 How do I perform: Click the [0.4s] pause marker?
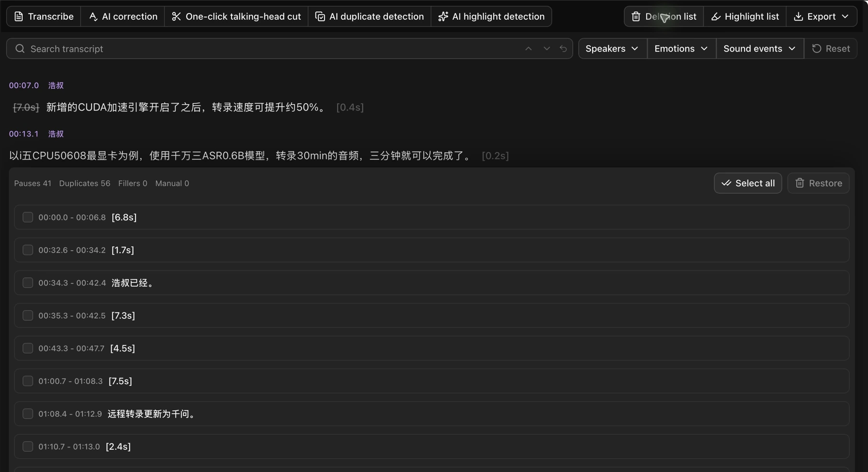(x=350, y=108)
